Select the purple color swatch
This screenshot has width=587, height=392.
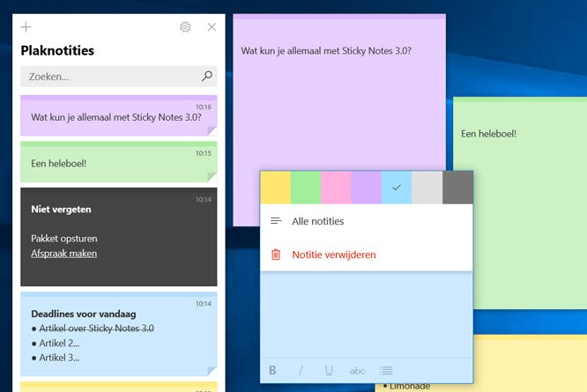tap(366, 188)
